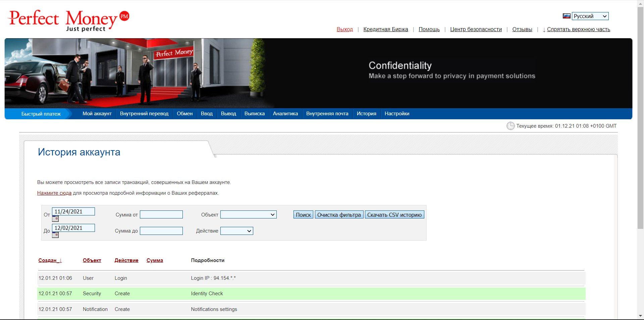Click the От date input field
Screen dimensions: 644x320
point(73,211)
